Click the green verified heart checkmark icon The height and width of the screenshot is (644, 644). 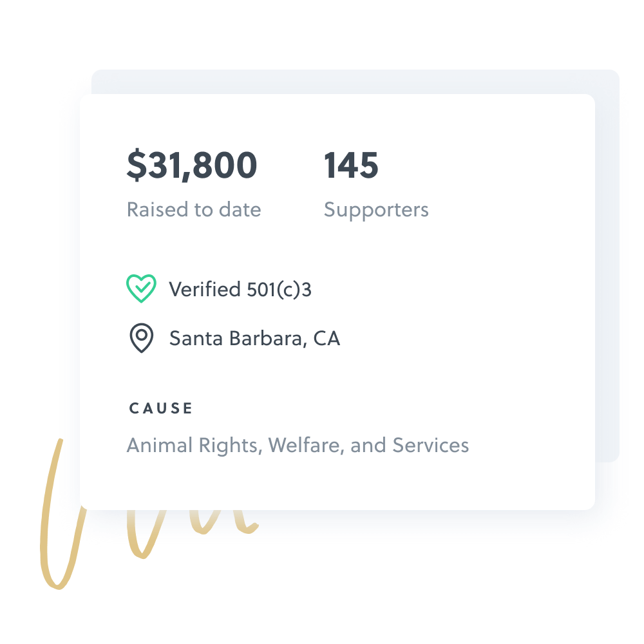coord(141,289)
